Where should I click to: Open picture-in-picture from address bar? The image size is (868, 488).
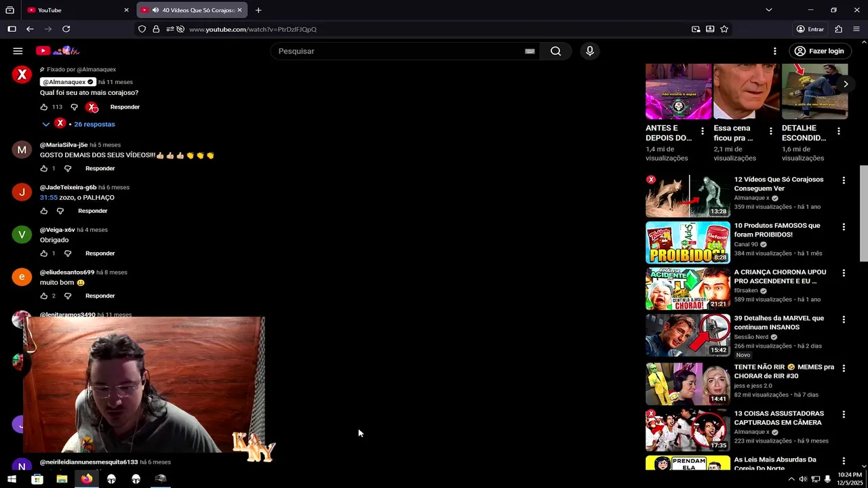pyautogui.click(x=696, y=29)
